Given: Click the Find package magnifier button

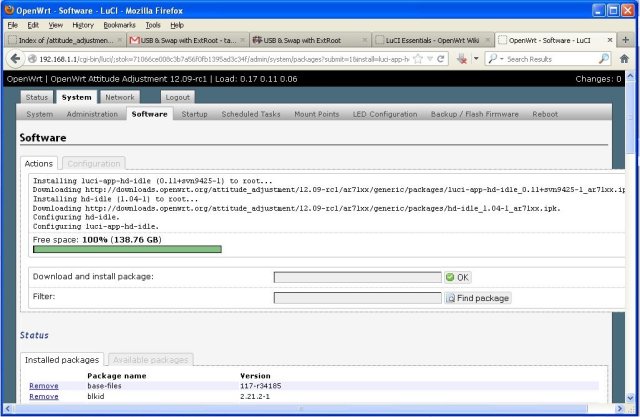Looking at the screenshot, I should 478,298.
